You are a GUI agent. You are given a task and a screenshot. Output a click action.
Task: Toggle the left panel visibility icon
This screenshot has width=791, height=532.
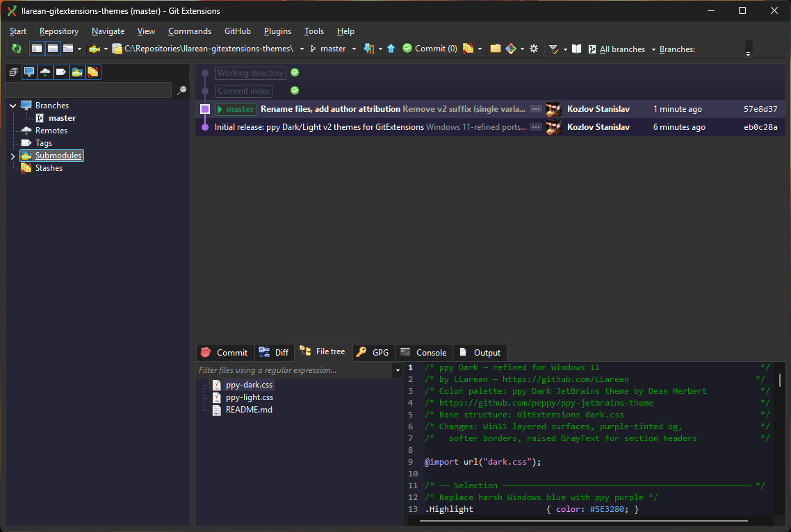pos(37,49)
